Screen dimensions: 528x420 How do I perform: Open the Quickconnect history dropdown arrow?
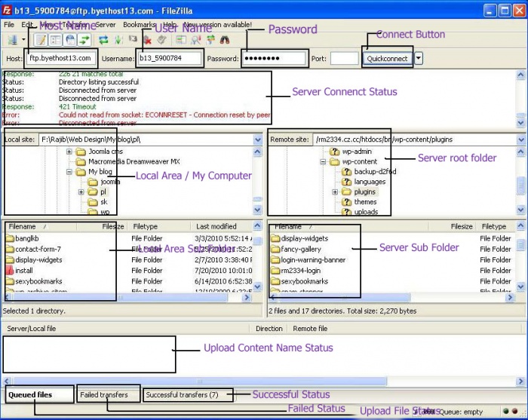point(418,58)
